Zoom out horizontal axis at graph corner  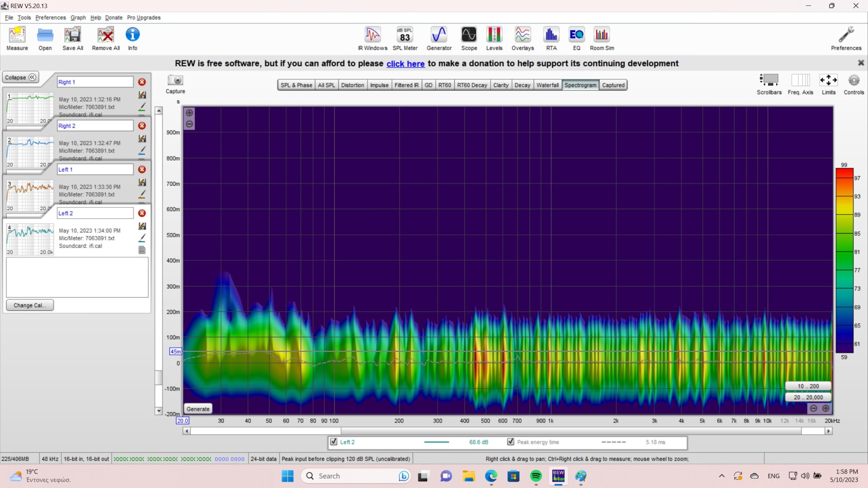click(x=813, y=408)
